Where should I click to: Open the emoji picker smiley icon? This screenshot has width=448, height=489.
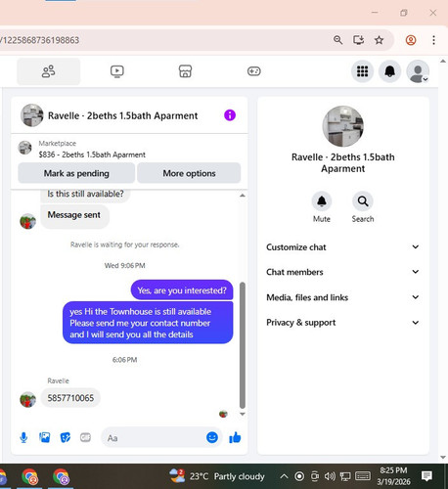pos(212,437)
